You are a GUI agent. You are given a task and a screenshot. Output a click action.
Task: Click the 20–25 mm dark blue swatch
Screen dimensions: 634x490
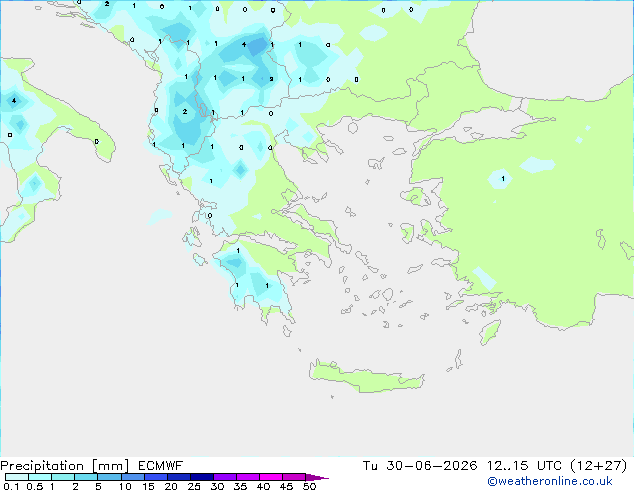click(178, 477)
